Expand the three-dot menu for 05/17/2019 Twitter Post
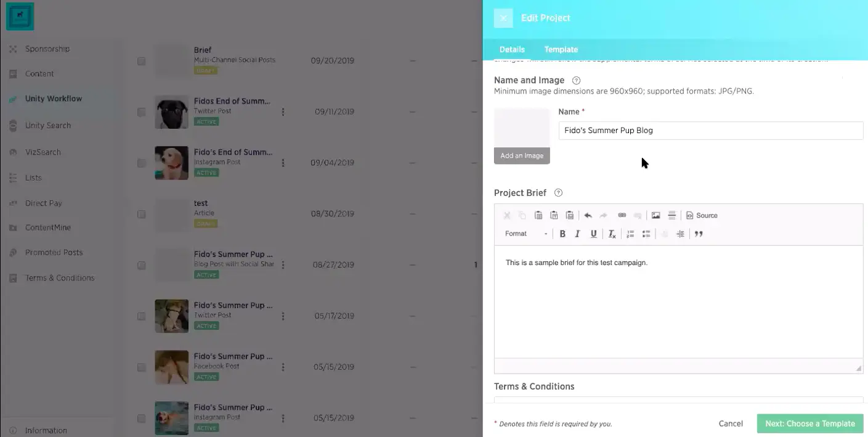This screenshot has width=868, height=437. (283, 316)
